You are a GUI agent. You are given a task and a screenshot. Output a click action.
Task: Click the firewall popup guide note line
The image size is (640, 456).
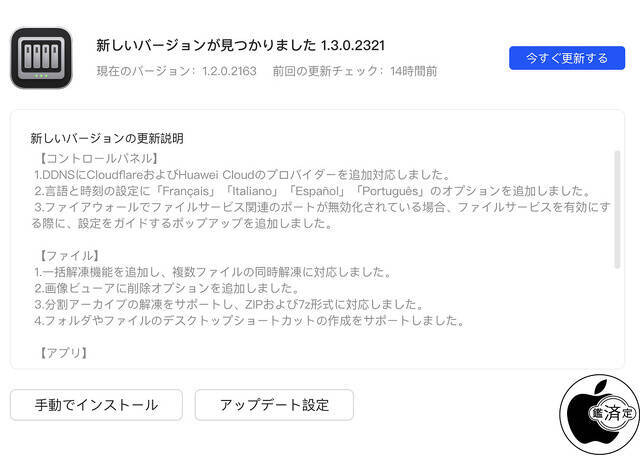(321, 215)
